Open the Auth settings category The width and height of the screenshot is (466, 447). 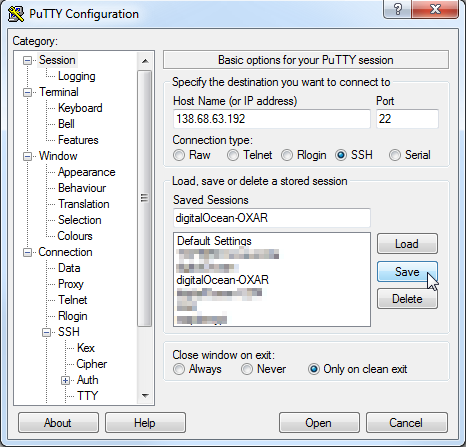[x=87, y=380]
